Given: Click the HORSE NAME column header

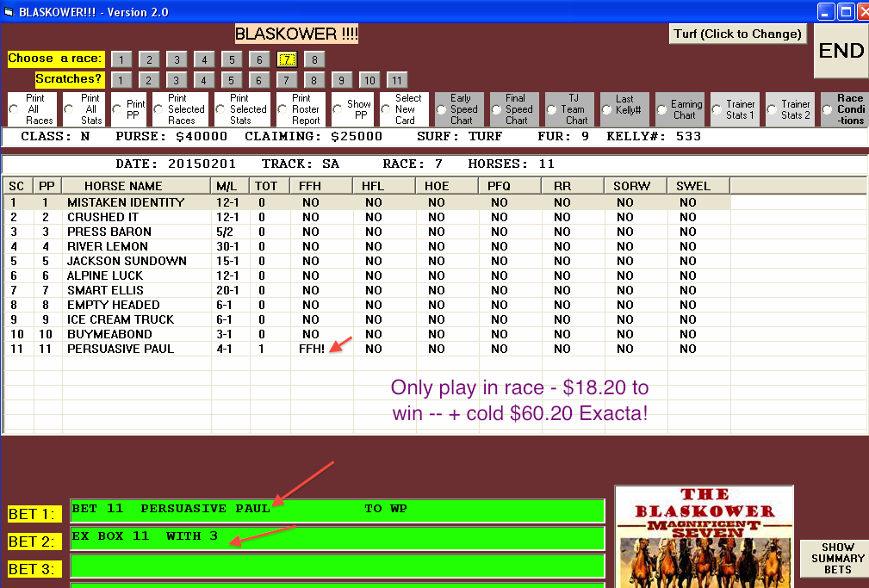Looking at the screenshot, I should point(136,186).
